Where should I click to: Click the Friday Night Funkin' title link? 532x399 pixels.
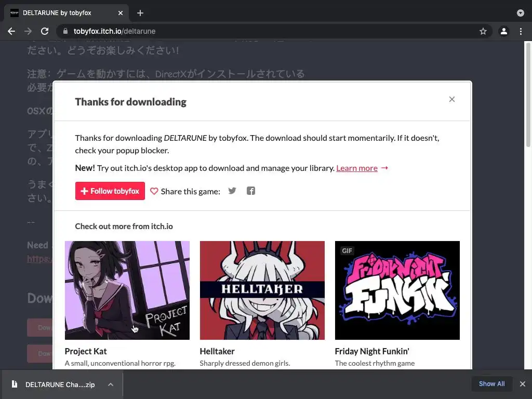pos(372,351)
